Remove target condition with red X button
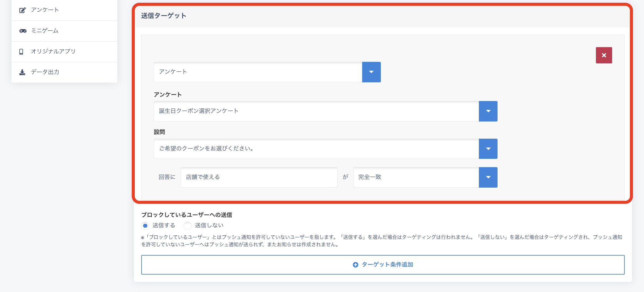This screenshot has height=292, width=644. click(x=604, y=55)
